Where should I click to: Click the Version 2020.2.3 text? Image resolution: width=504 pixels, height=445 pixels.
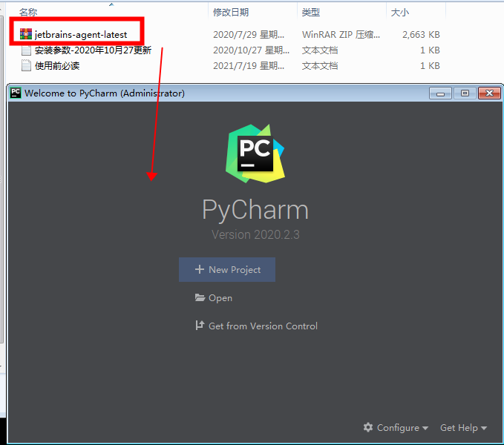tap(255, 234)
